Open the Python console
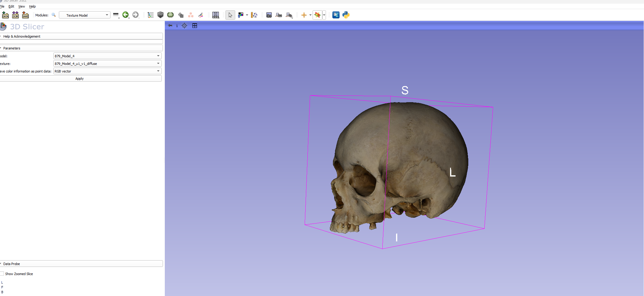The height and width of the screenshot is (296, 644). (x=346, y=15)
